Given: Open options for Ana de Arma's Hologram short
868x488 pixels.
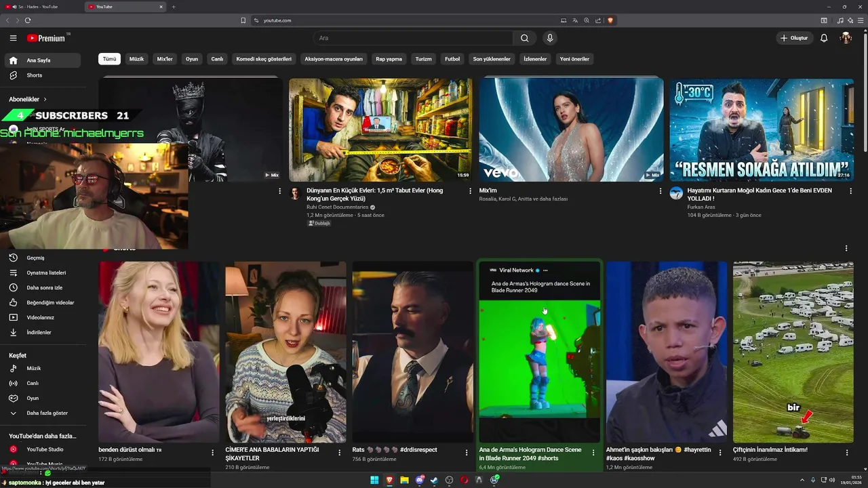Looking at the screenshot, I should point(593,453).
